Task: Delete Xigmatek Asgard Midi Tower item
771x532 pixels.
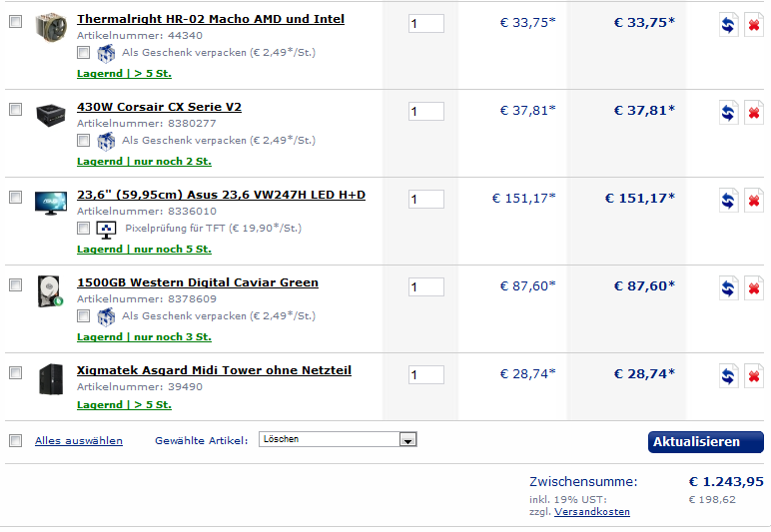Action: 753,376
